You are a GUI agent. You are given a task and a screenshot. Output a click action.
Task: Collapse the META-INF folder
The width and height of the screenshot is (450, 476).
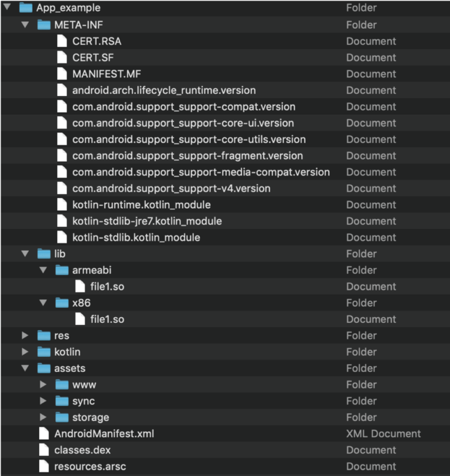click(25, 25)
